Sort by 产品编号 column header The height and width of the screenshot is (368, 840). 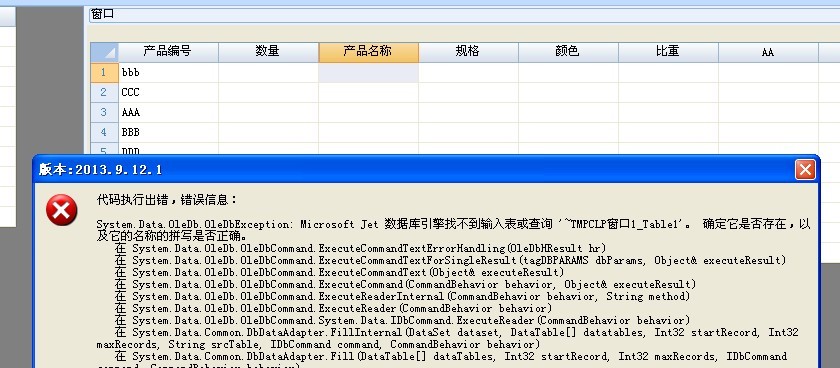[168, 52]
